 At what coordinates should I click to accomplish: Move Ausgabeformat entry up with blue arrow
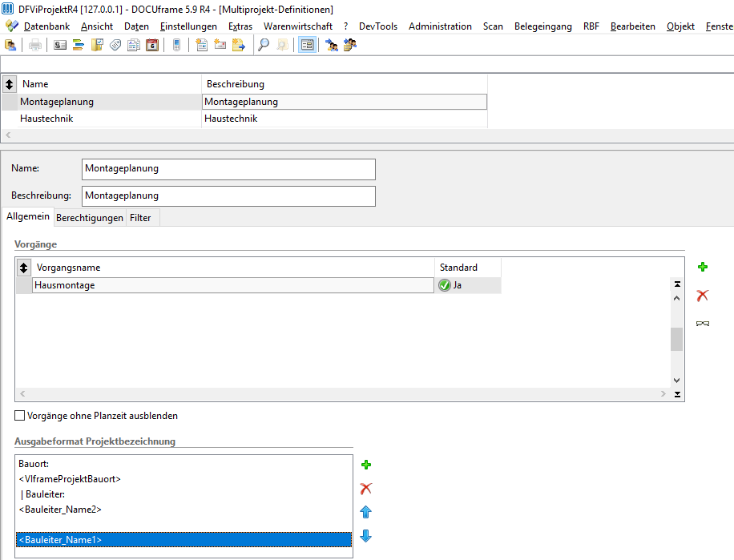(365, 512)
